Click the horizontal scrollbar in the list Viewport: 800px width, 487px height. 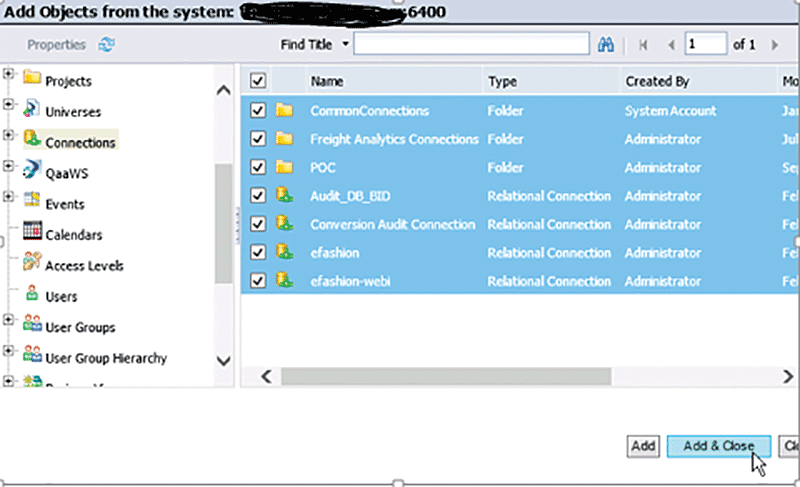[445, 376]
